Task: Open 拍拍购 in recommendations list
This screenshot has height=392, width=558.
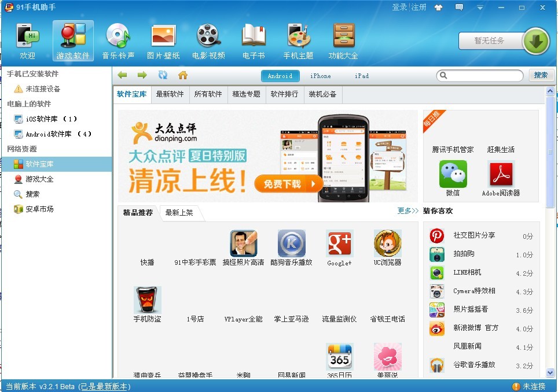Action: coord(481,254)
